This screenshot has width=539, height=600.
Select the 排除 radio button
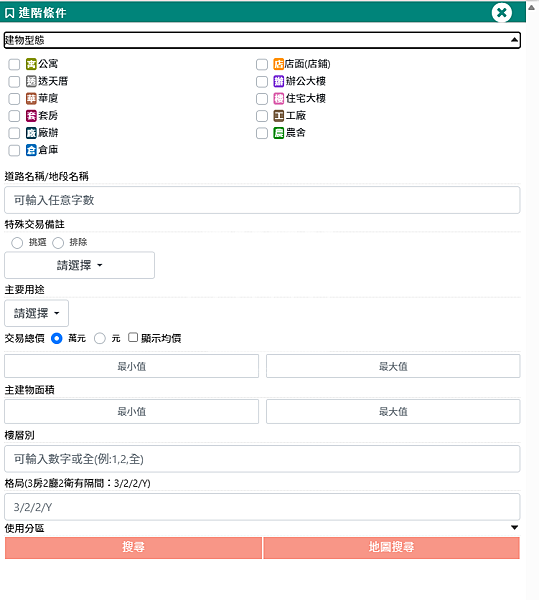click(x=58, y=243)
